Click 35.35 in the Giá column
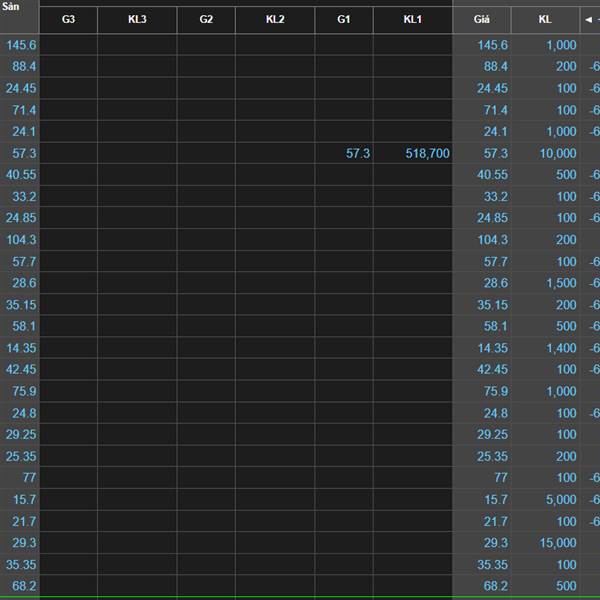The height and width of the screenshot is (600, 600). coord(492,565)
